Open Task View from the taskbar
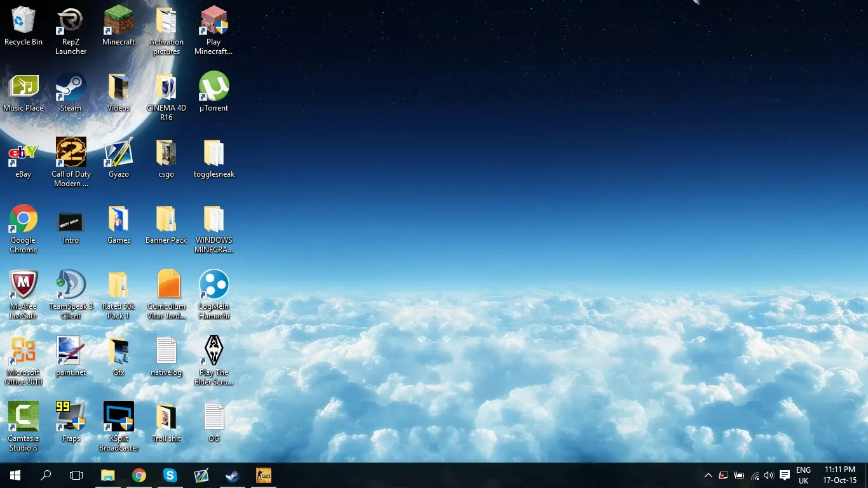This screenshot has width=868, height=488. click(76, 475)
